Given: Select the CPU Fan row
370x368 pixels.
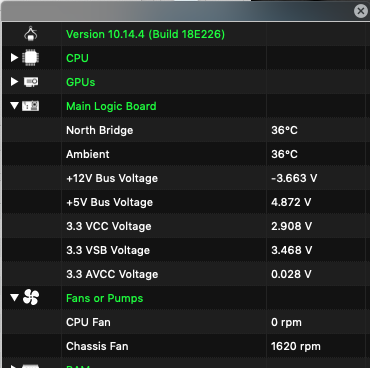Looking at the screenshot, I should (185, 322).
